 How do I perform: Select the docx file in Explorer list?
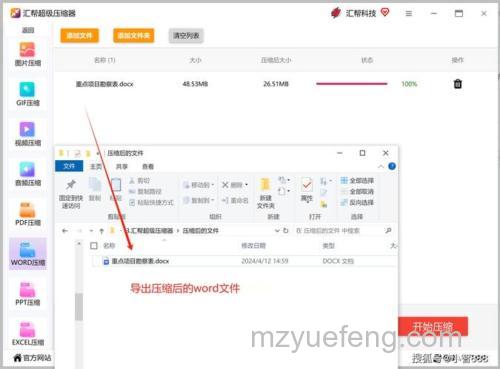[244, 261]
